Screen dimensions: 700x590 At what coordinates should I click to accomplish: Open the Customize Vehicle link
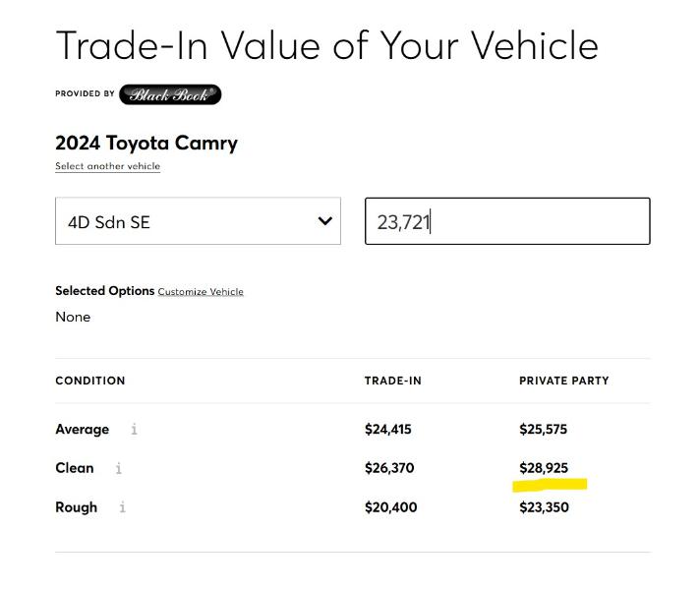click(x=201, y=292)
